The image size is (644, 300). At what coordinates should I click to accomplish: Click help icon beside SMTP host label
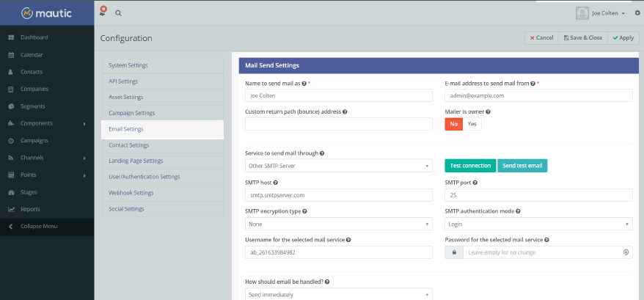click(275, 182)
